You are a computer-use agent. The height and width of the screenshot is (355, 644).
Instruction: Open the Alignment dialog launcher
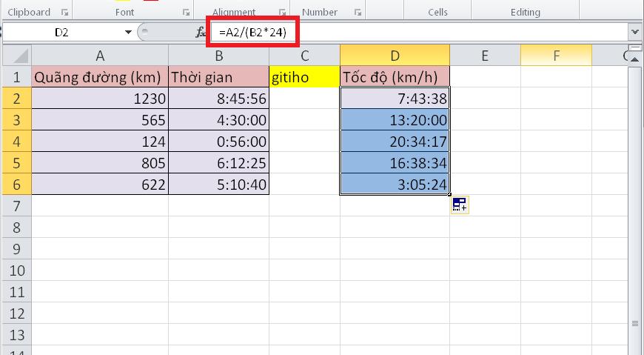(282, 13)
